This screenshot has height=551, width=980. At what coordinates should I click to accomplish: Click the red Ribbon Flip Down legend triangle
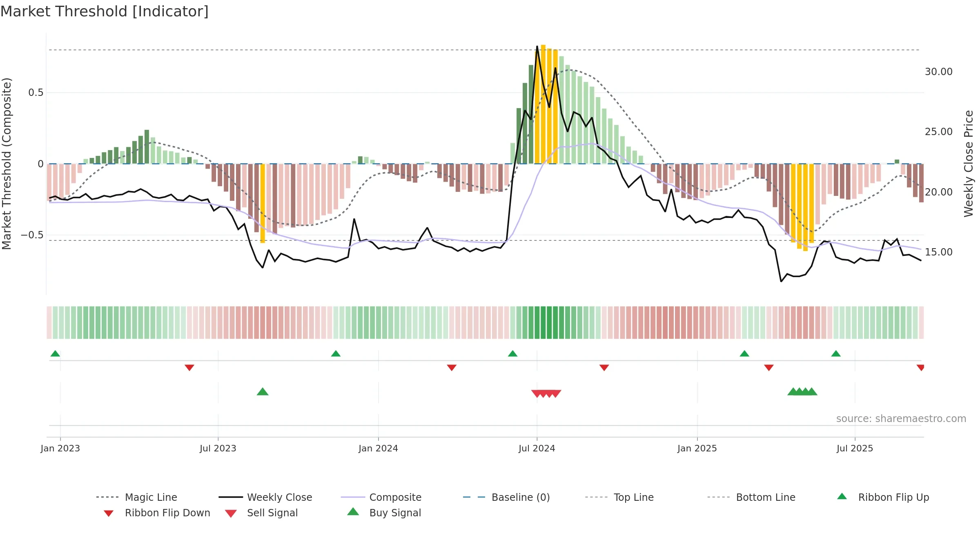109,513
